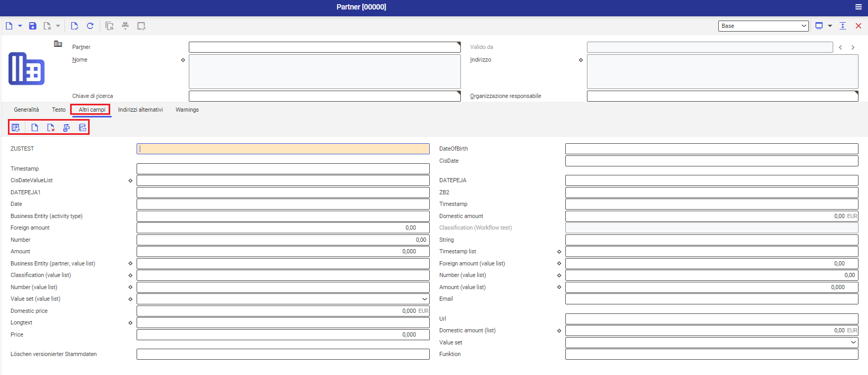Image resolution: width=868 pixels, height=375 pixels.
Task: Click the ZUSTEST input field
Action: pos(283,149)
